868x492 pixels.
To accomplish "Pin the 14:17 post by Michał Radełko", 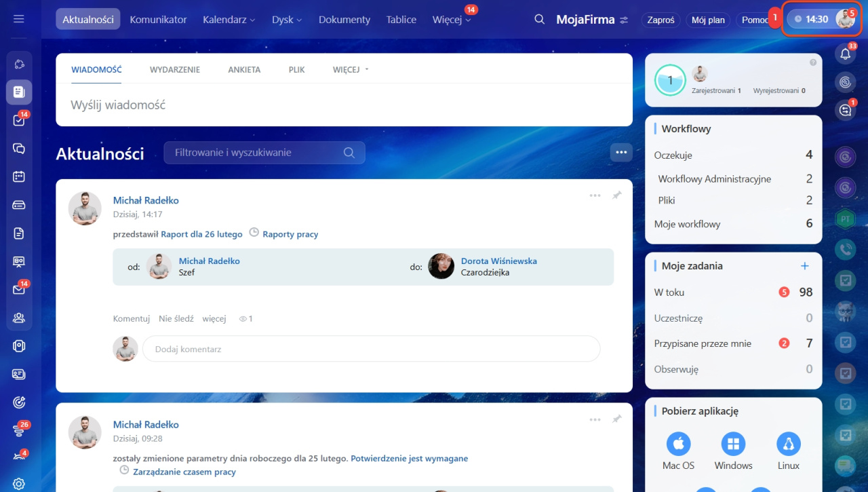I will [x=616, y=195].
